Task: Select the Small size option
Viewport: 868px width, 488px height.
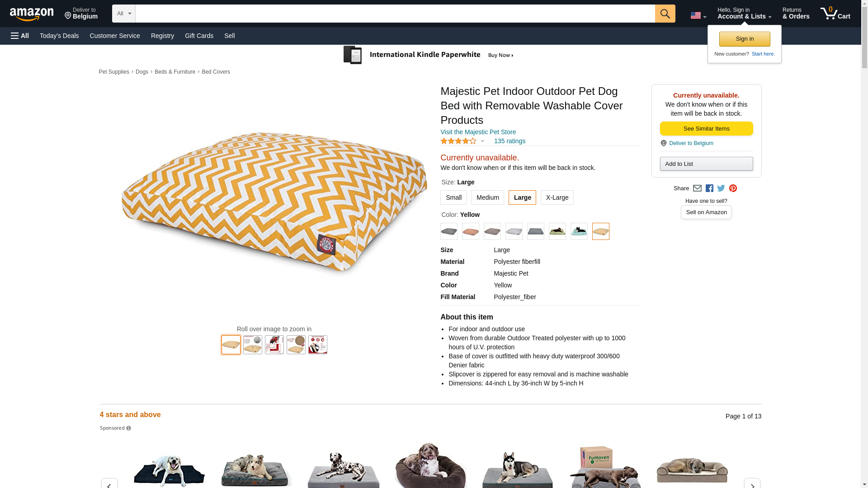Action: pos(453,197)
